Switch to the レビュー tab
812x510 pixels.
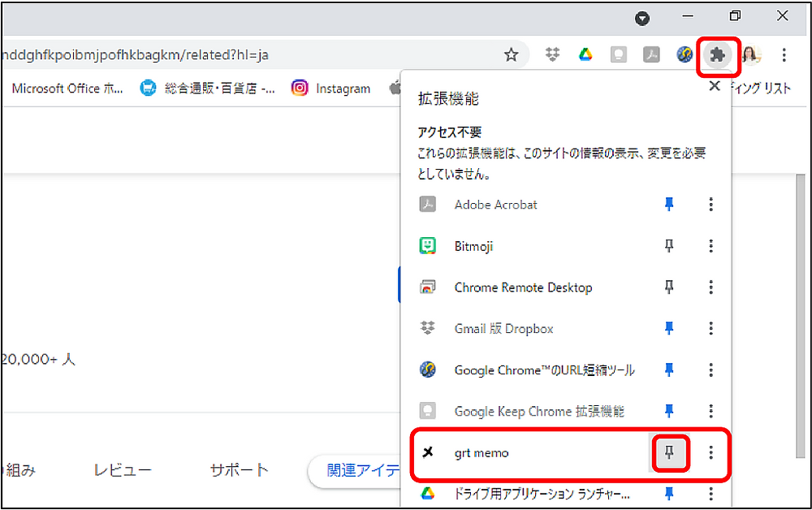123,470
